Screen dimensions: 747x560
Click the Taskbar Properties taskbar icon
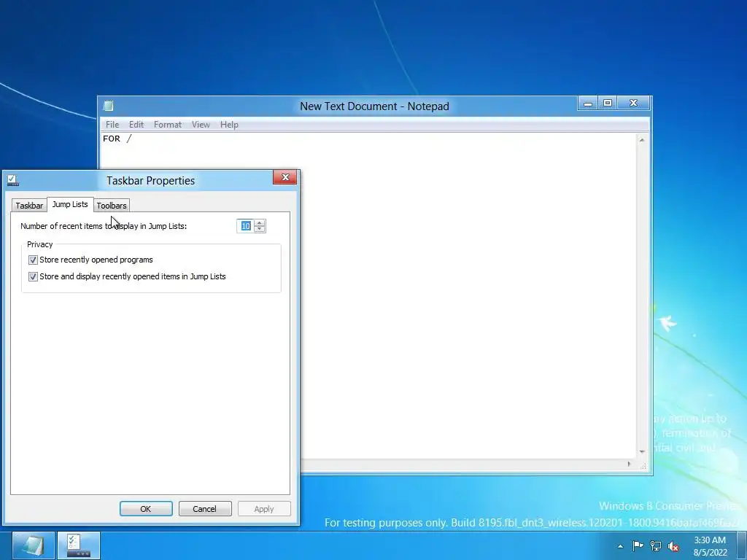79,545
